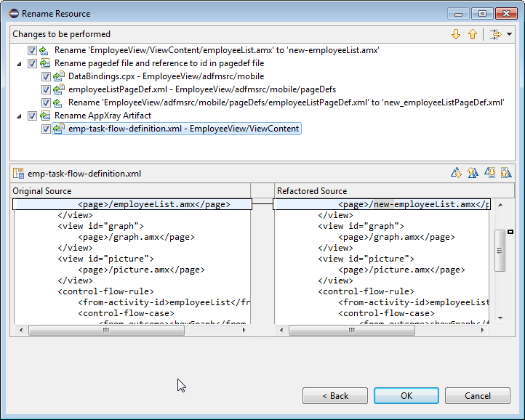Collapse the 'Rename AppXray Artifact' tree node
Screen dimensions: 525x420
(19, 116)
